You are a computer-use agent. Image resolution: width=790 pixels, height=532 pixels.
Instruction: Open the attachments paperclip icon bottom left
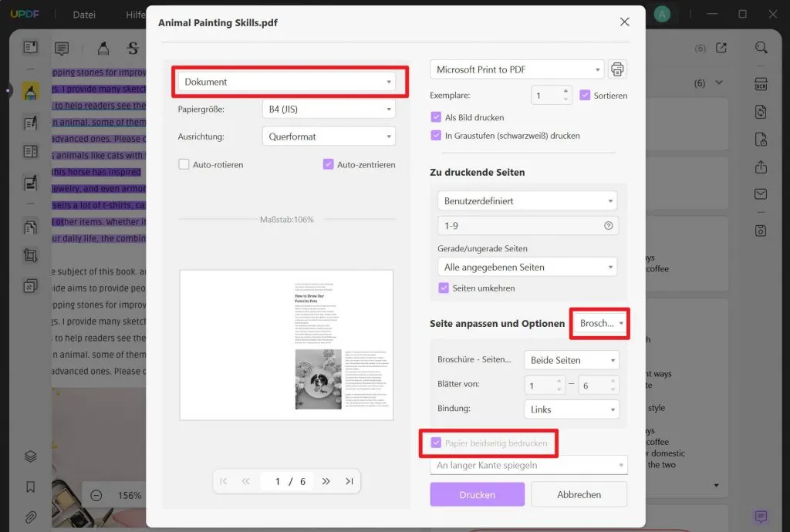point(29,515)
